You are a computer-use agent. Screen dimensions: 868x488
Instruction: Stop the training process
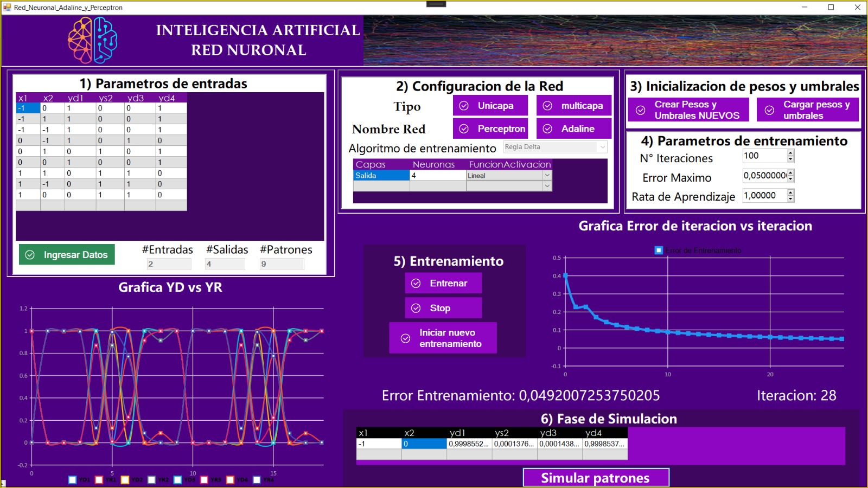(x=443, y=307)
